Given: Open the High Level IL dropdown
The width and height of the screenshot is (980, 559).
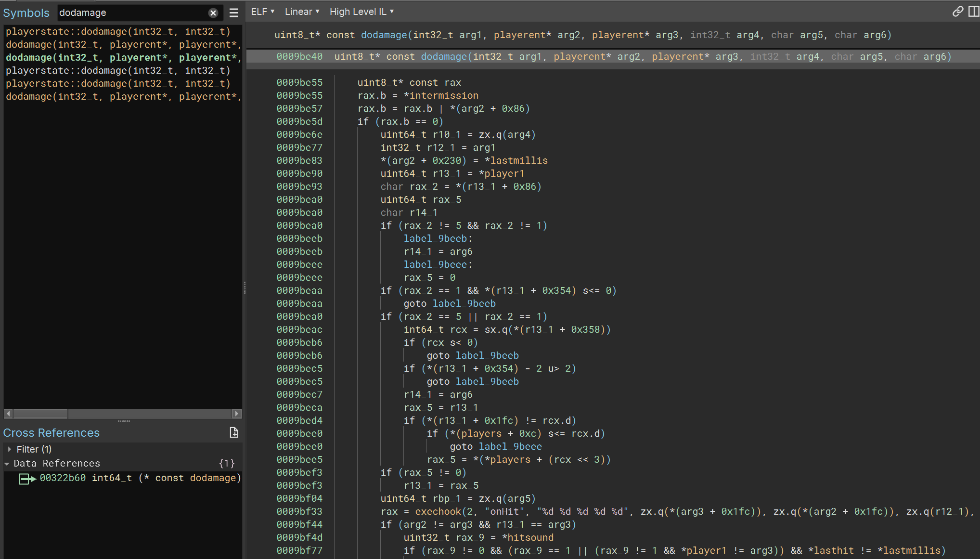Looking at the screenshot, I should coord(361,12).
